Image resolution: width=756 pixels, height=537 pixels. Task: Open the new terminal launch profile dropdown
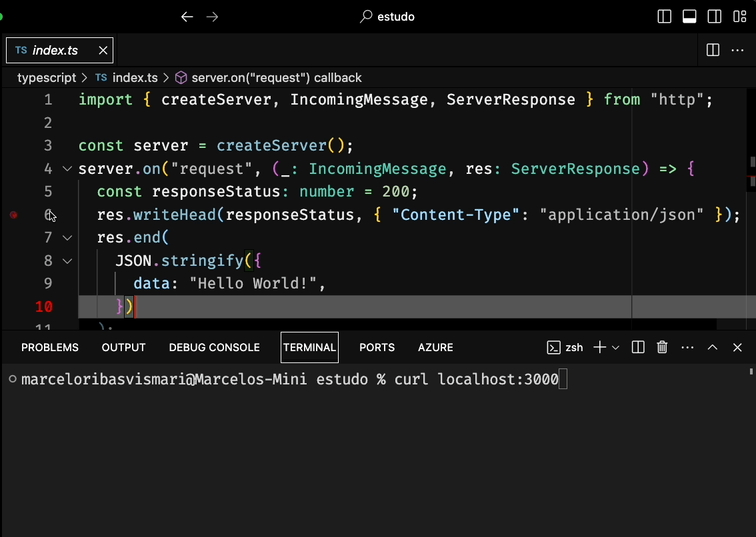pyautogui.click(x=615, y=348)
